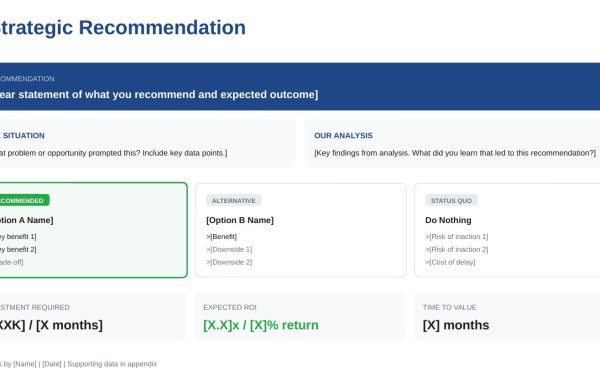The height and width of the screenshot is (385, 600).
Task: Click the SITUATION heading
Action: [23, 135]
